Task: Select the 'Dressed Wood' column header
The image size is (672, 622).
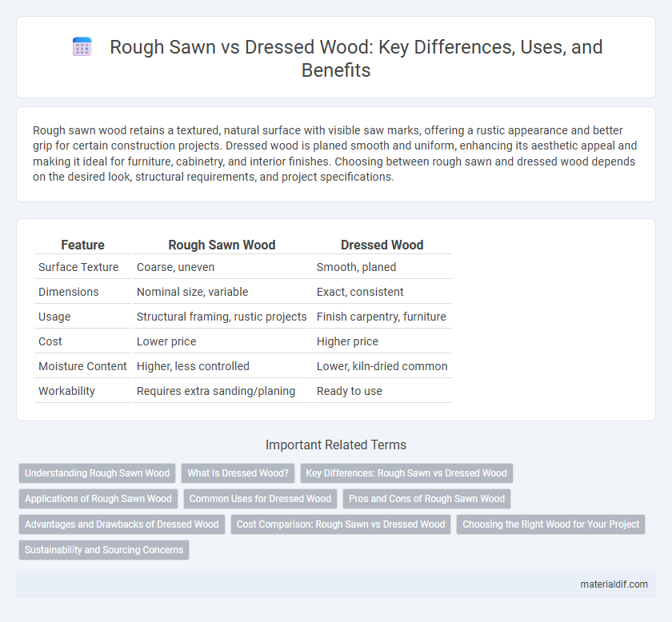Action: click(382, 245)
